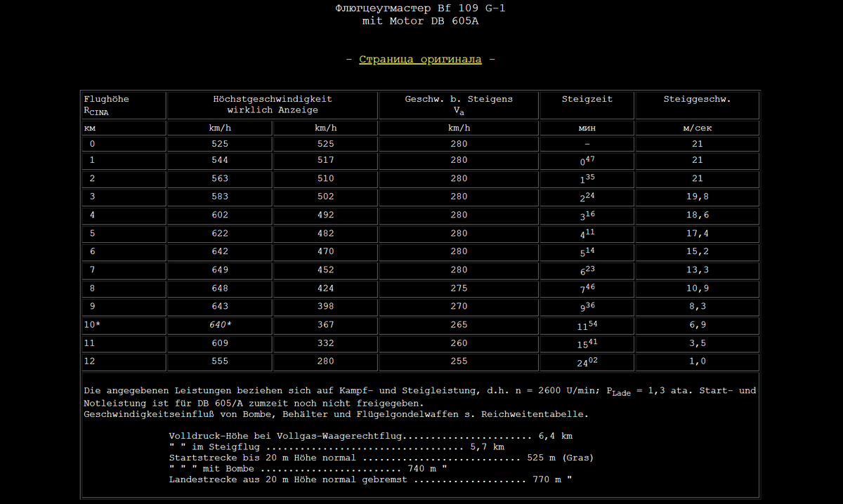Select true speed value 563
Screen dimensions: 843x504
click(219, 179)
